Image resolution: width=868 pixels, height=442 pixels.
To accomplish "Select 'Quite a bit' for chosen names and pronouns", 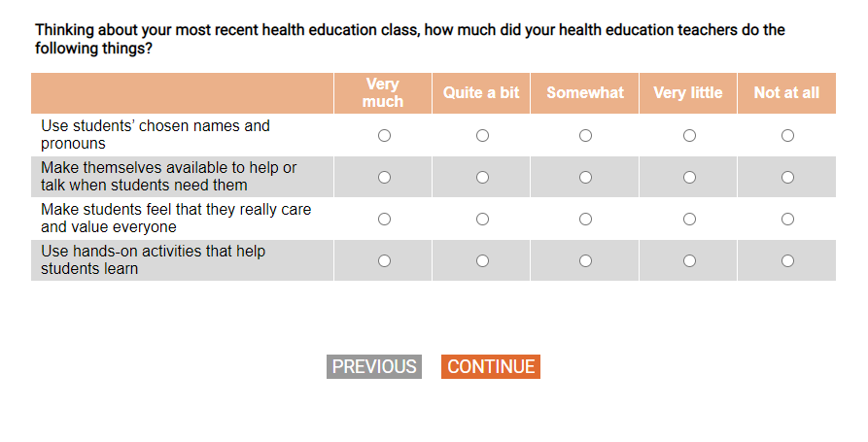I will (x=482, y=136).
